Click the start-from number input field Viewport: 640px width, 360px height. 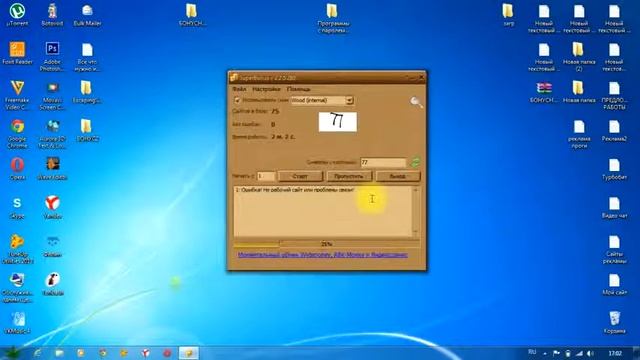click(266, 176)
